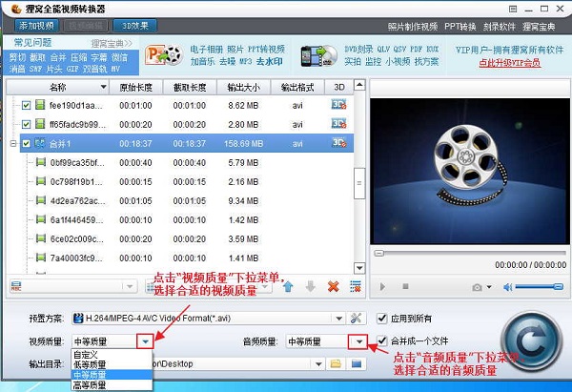Toggle the 应用到所有 checkbox
This screenshot has width=572, height=392.
pyautogui.click(x=381, y=319)
